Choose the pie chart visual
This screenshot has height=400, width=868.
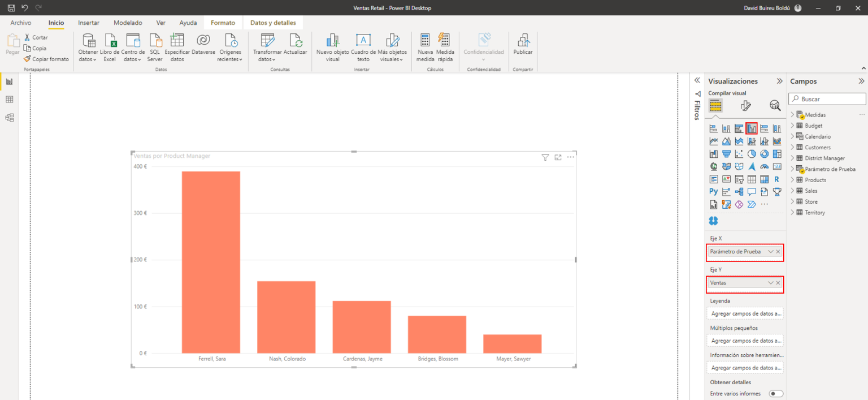(x=752, y=154)
